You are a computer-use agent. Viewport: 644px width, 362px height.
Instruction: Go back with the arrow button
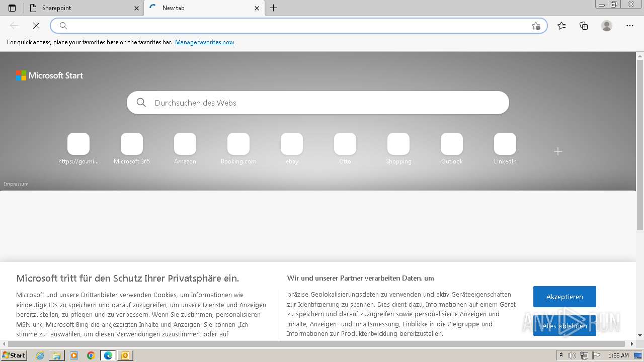[x=14, y=26]
